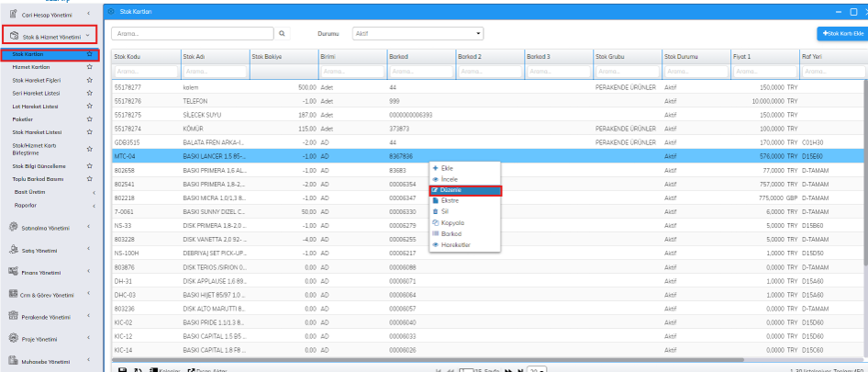The image size is (868, 372).
Task: Toggle favorite star for Seri Hareket Listesi
Action: click(x=89, y=94)
